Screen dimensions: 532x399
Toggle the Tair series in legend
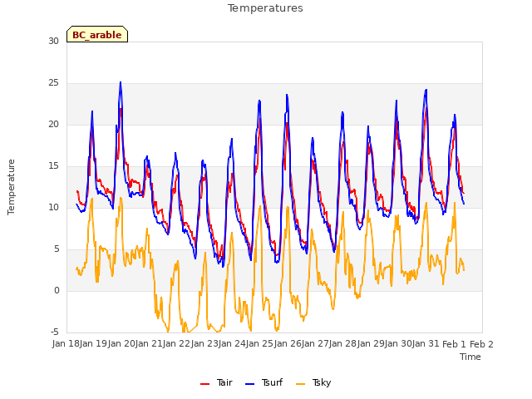click(x=216, y=382)
